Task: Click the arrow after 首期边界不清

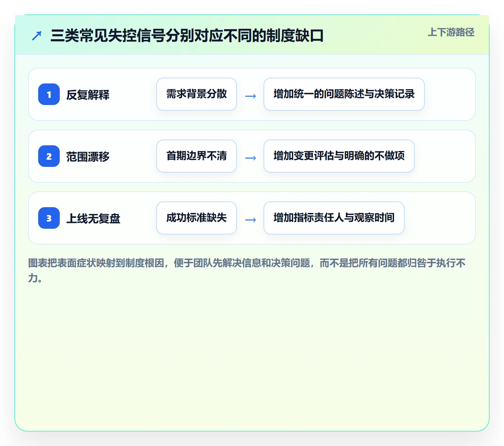Action: tap(251, 158)
